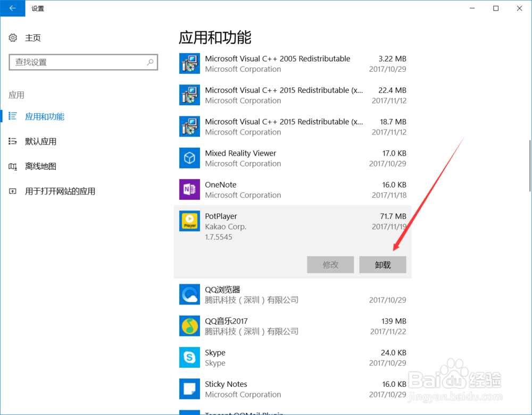
Task: Maximize the 设置 window
Action: coord(496,8)
